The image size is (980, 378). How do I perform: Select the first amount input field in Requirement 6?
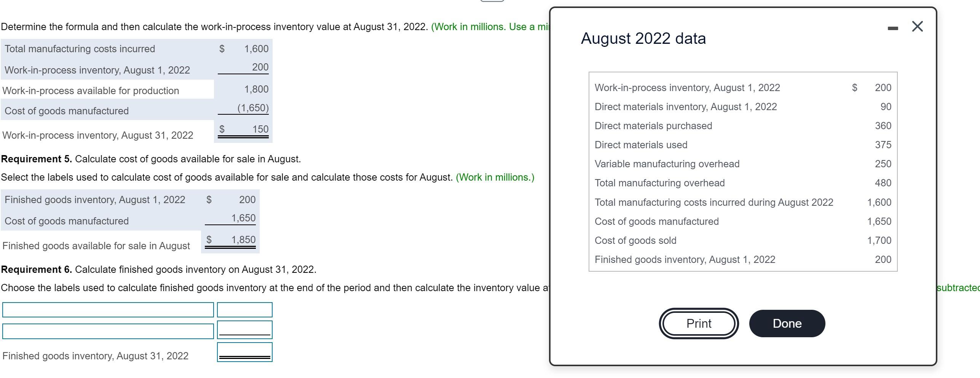(245, 310)
